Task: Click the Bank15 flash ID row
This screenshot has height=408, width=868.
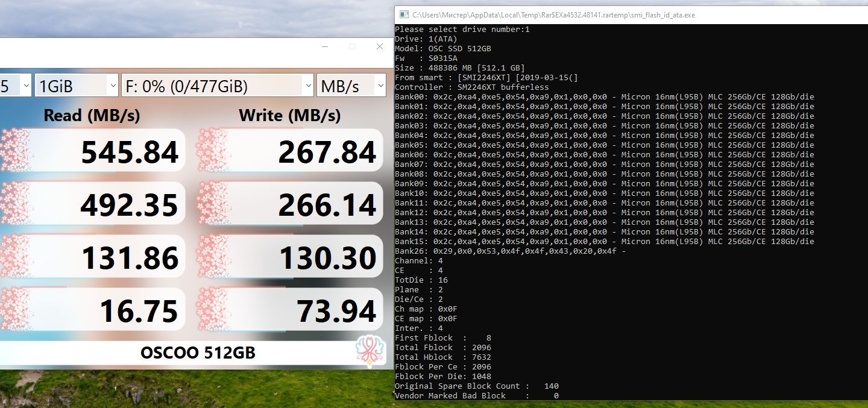Action: click(x=605, y=241)
